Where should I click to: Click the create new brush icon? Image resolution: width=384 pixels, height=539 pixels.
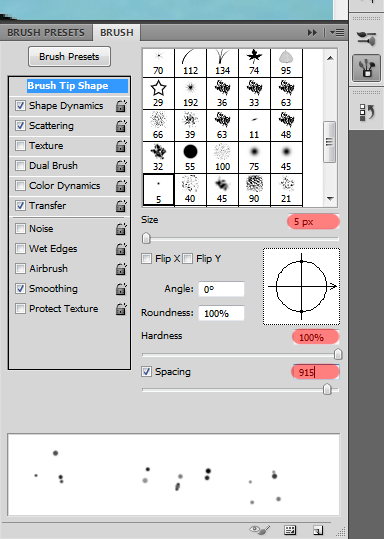pyautogui.click(x=318, y=530)
